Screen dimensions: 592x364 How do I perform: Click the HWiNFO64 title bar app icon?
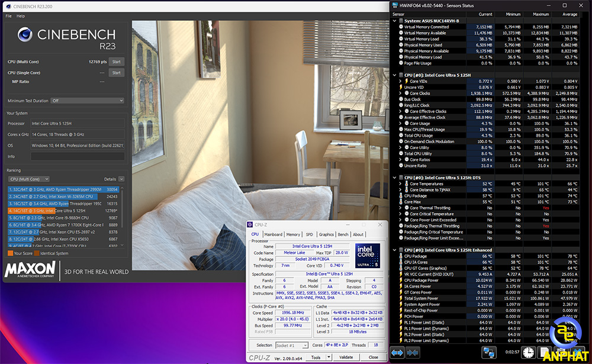tap(395, 5)
